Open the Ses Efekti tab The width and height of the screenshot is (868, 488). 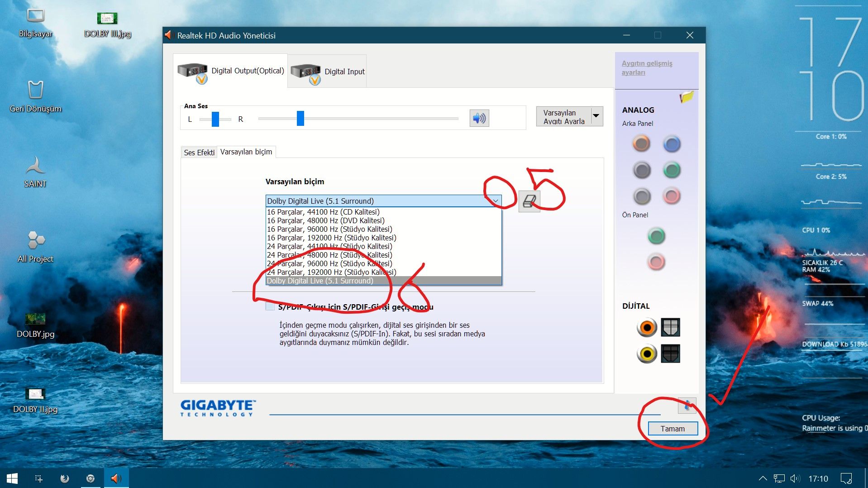(199, 153)
